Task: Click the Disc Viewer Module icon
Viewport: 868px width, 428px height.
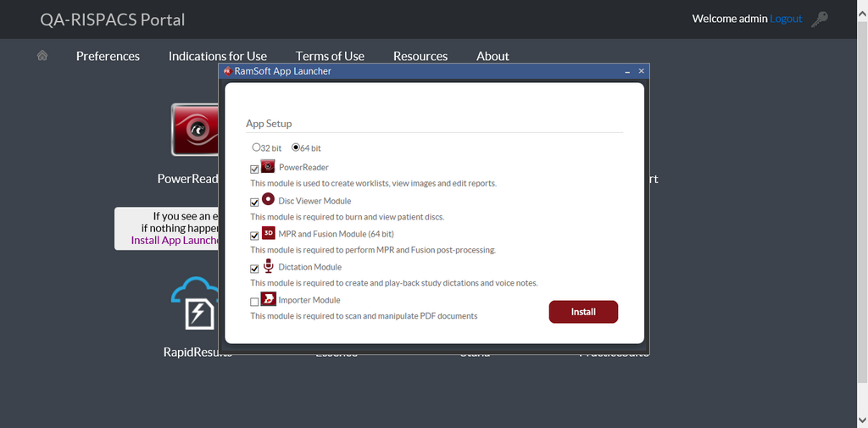Action: pyautogui.click(x=268, y=200)
